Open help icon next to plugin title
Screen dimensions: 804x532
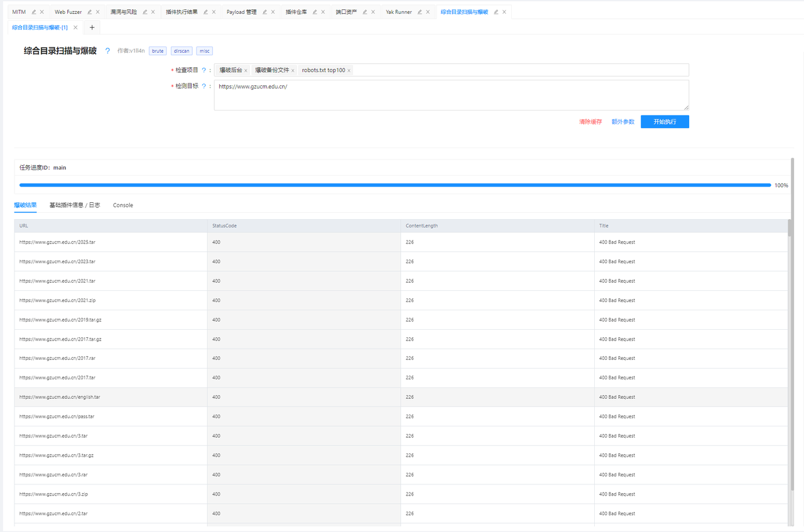107,51
